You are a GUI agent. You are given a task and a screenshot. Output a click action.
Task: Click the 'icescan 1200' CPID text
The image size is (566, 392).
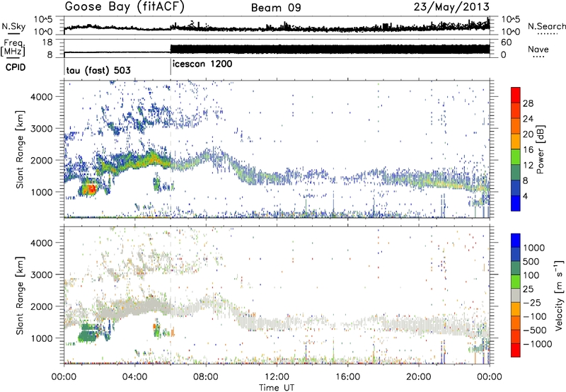(202, 64)
